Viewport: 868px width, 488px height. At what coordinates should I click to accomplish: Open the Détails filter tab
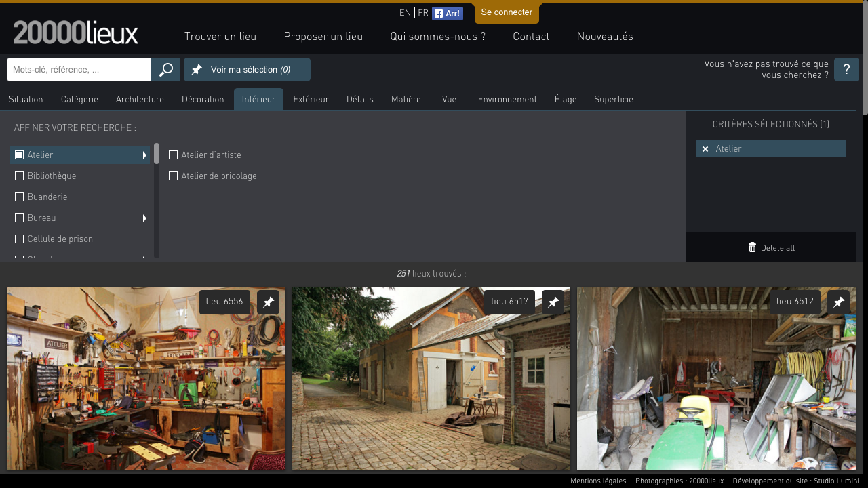pos(360,100)
